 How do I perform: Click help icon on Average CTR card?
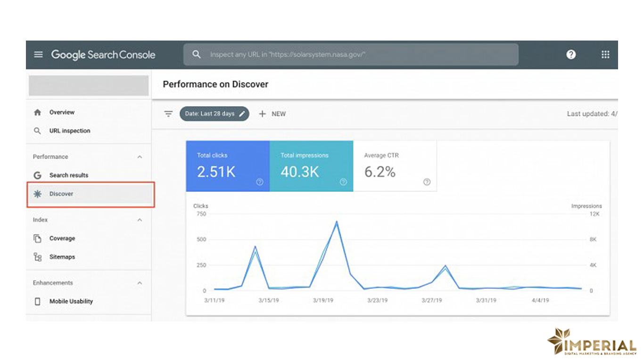click(x=427, y=182)
